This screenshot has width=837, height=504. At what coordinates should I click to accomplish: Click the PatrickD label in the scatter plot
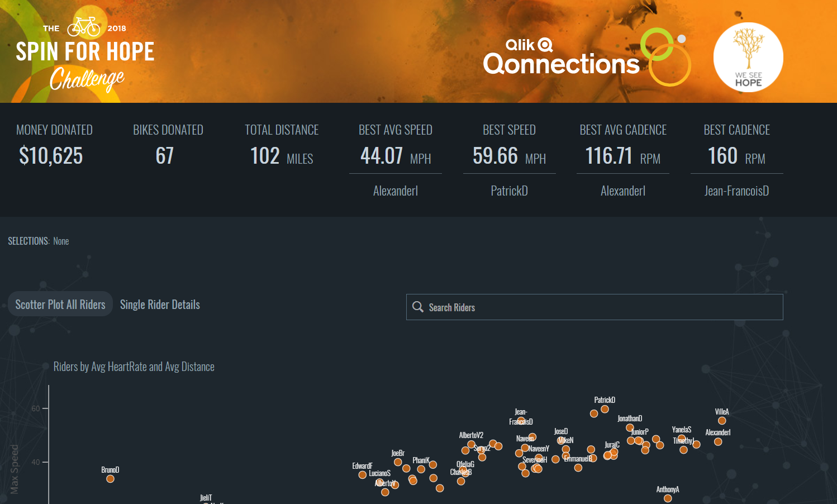[605, 400]
